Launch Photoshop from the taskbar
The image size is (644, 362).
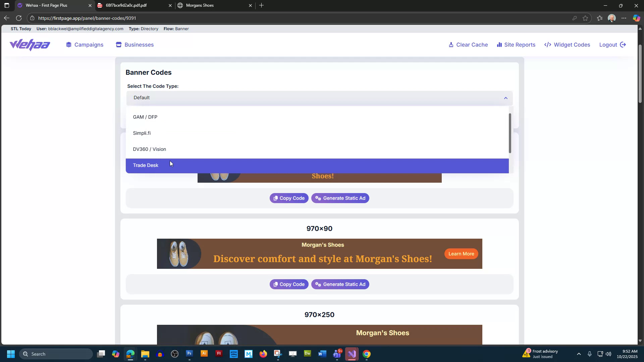click(189, 354)
